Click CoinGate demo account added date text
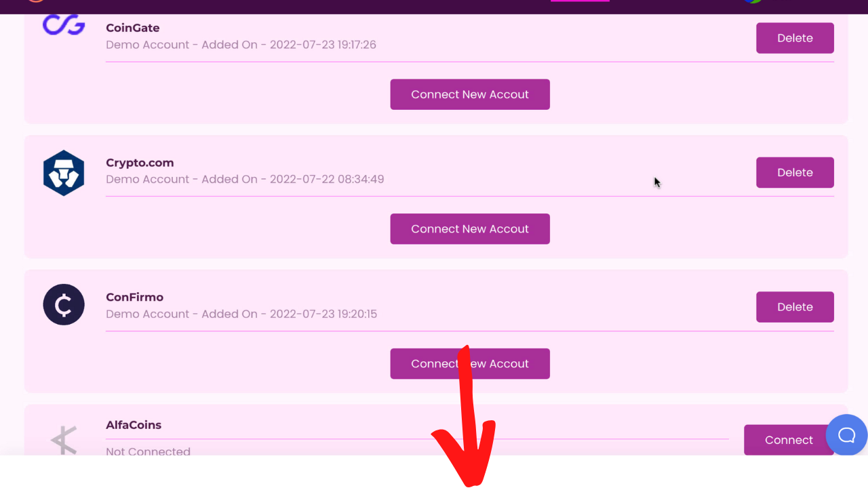The image size is (868, 488). [x=241, y=45]
